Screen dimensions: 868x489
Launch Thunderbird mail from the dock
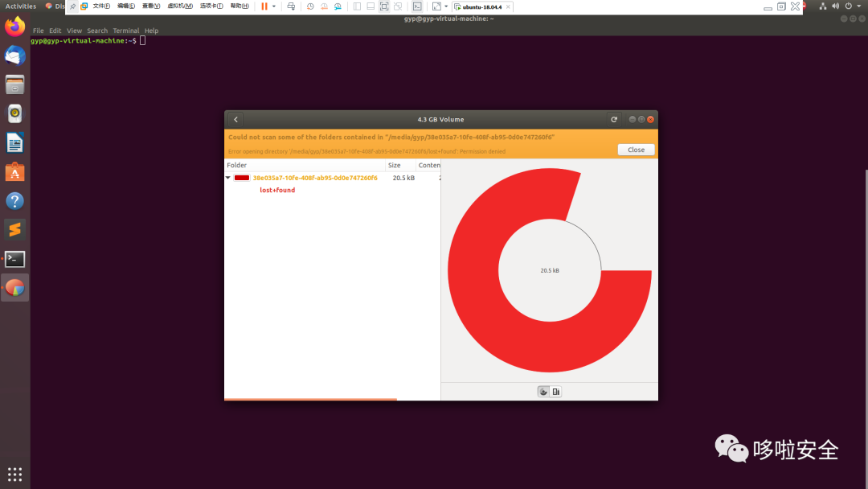[x=15, y=56]
